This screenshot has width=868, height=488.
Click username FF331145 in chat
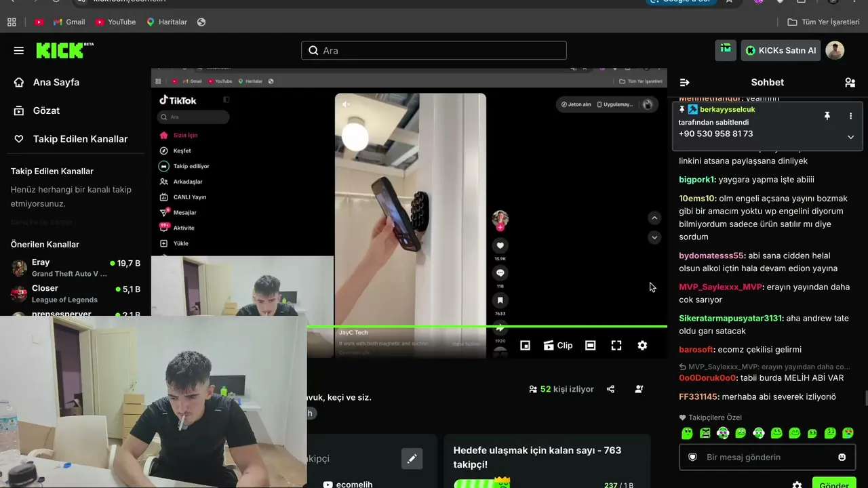(698, 396)
